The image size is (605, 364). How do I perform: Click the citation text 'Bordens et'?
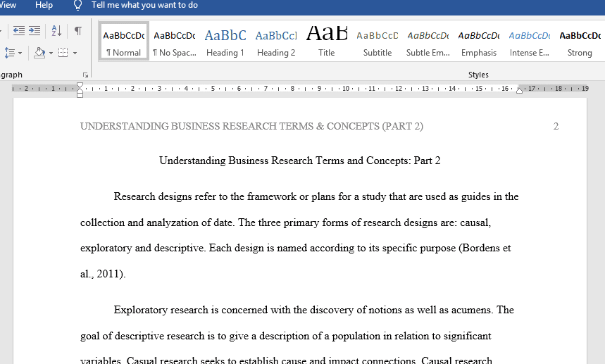point(486,248)
